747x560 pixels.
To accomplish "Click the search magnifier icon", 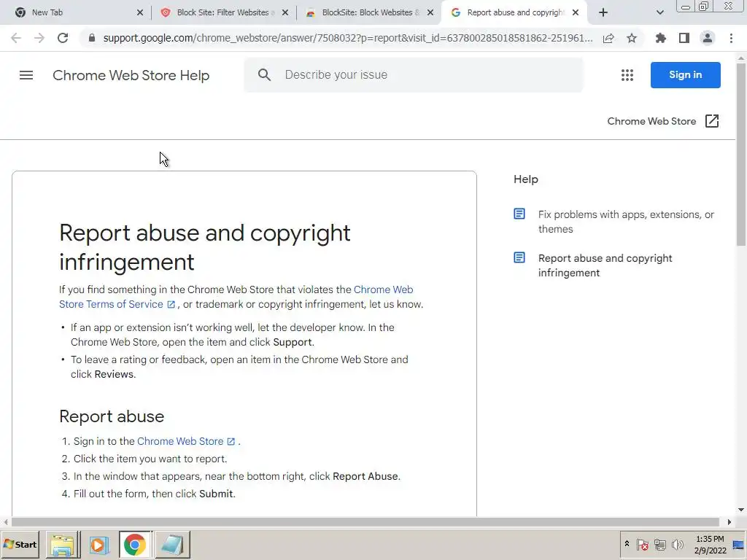I will [264, 75].
